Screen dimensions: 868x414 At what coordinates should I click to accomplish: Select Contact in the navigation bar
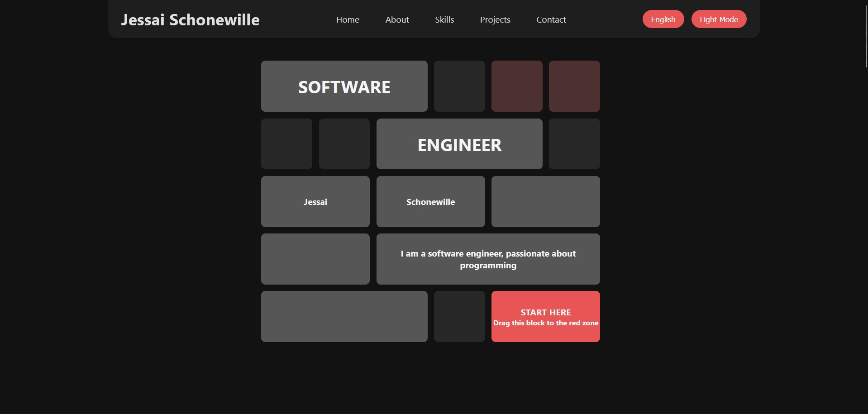(551, 20)
